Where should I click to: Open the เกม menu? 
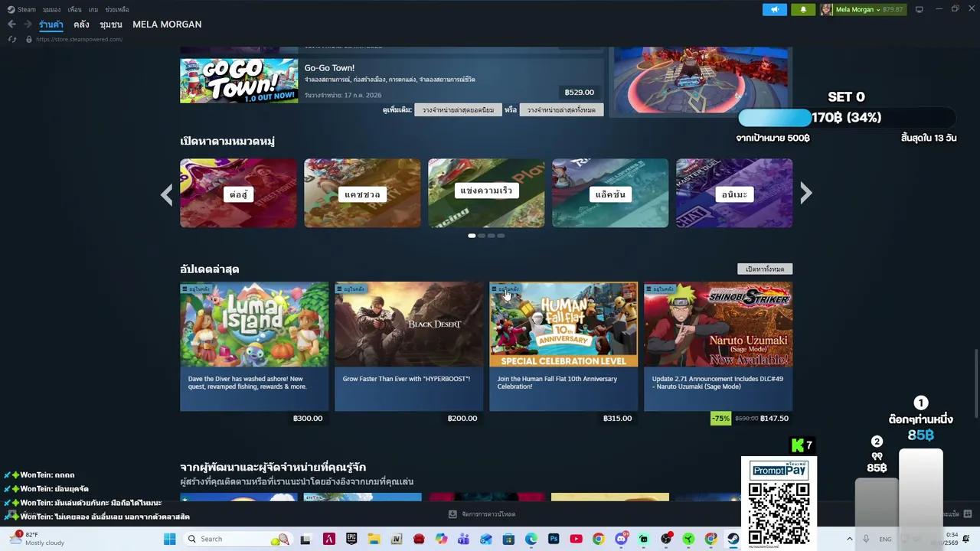coord(93,9)
